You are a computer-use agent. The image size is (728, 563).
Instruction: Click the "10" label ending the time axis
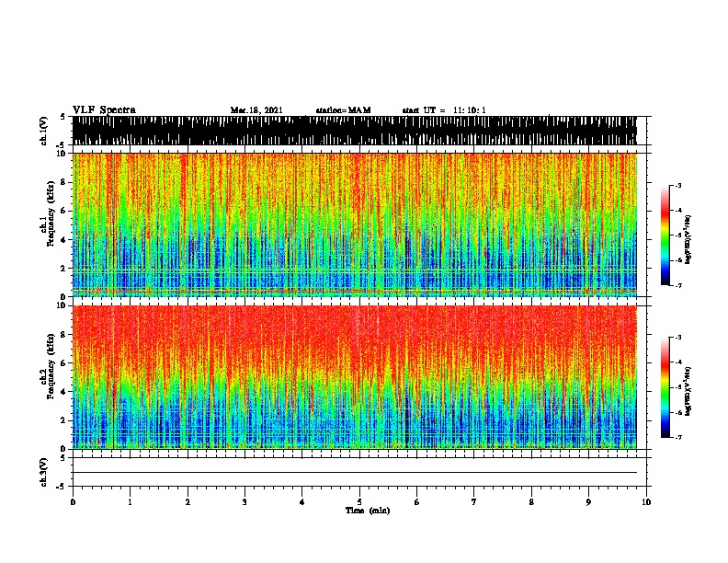(646, 502)
